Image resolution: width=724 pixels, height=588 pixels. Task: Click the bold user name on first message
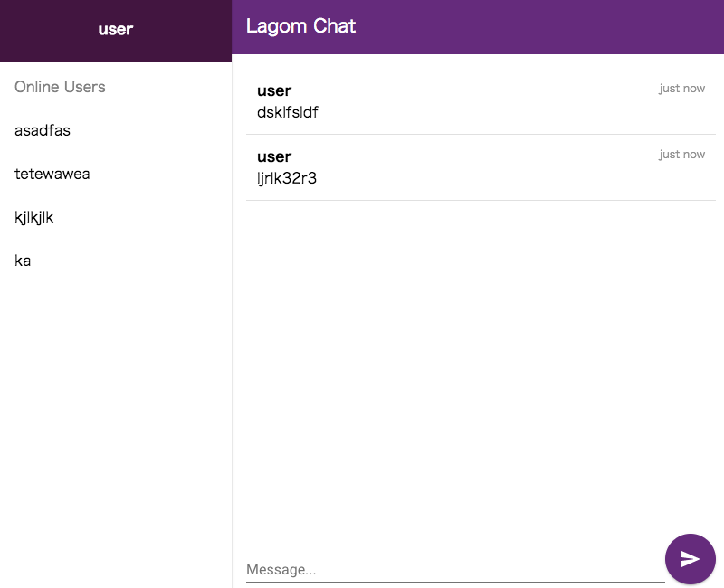(x=273, y=90)
